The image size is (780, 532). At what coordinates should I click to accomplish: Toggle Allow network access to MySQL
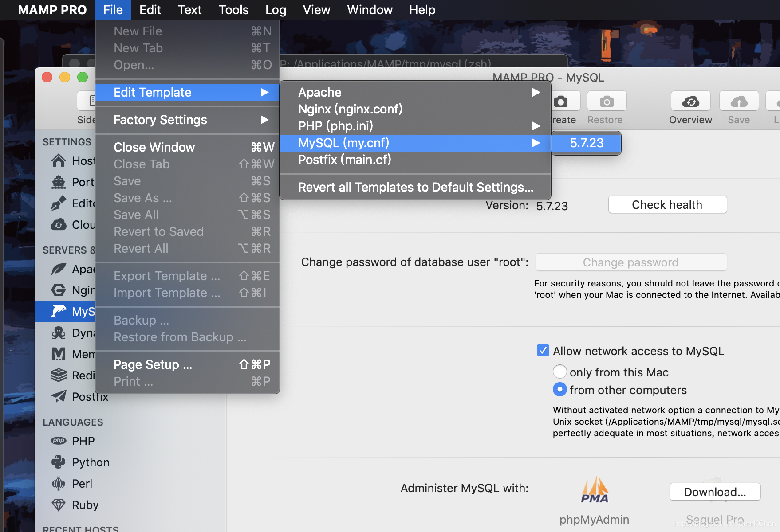543,351
